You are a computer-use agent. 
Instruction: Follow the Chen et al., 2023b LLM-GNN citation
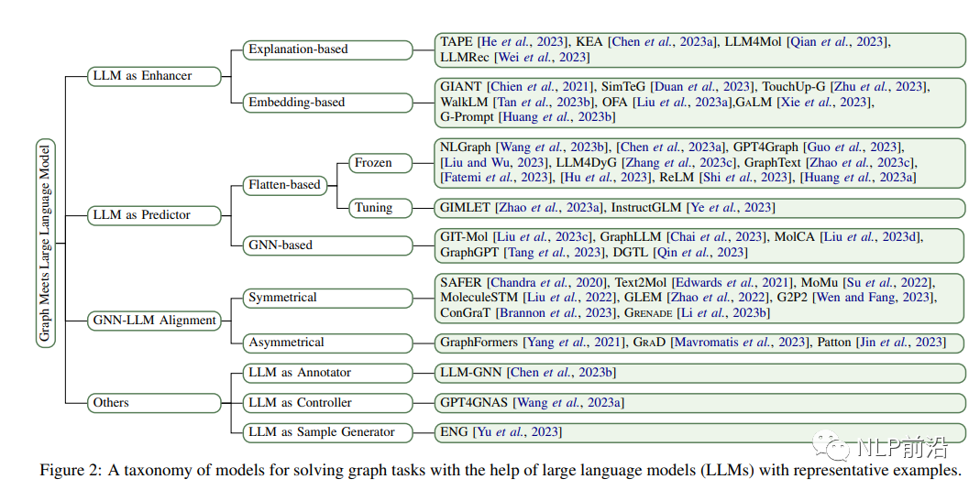(x=562, y=373)
